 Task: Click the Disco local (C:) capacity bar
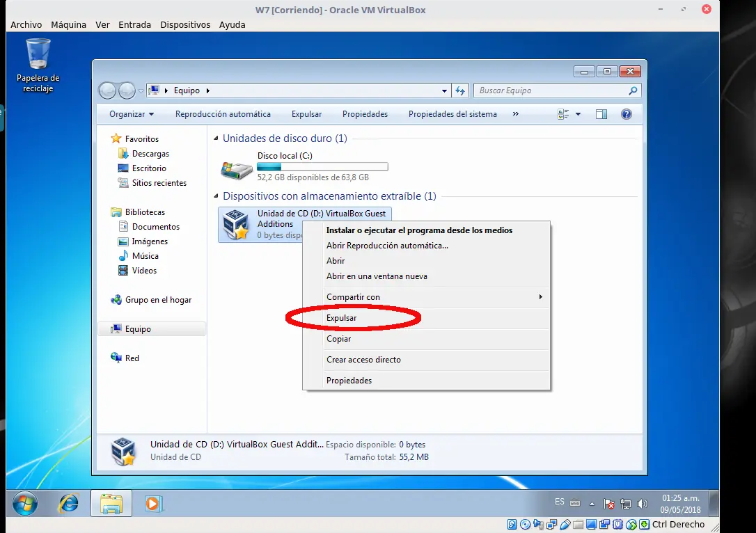coord(322,167)
